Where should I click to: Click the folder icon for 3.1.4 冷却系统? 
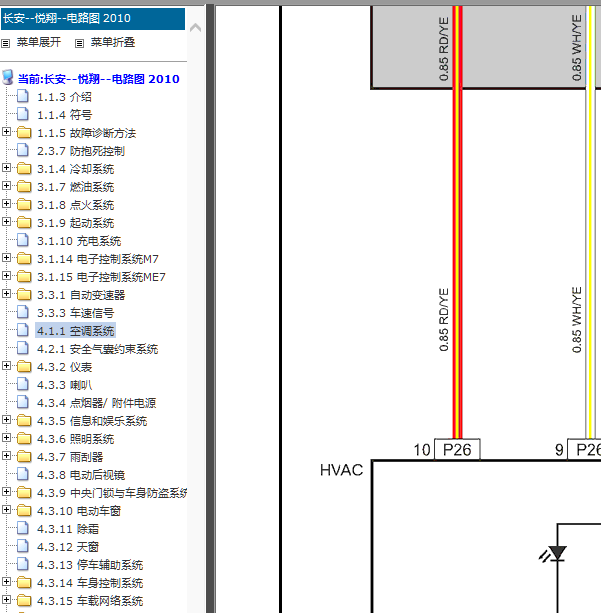pos(24,169)
